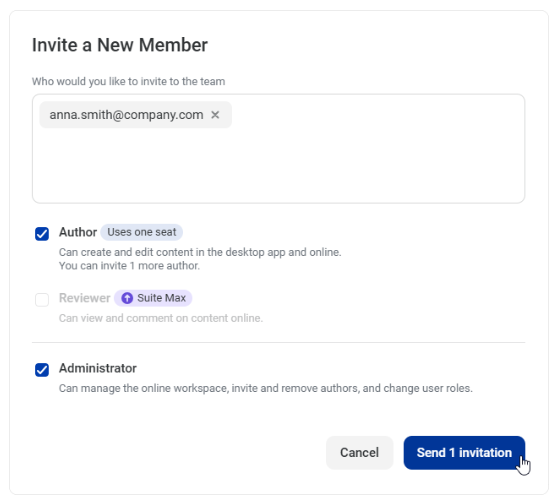
Task: Tick the Reviewer role checkbox
Action: (x=42, y=300)
